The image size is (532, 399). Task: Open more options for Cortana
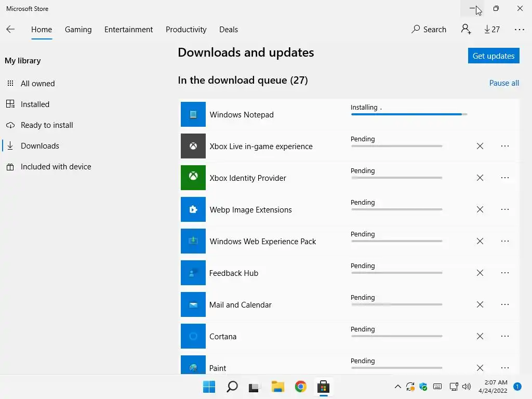pos(505,336)
